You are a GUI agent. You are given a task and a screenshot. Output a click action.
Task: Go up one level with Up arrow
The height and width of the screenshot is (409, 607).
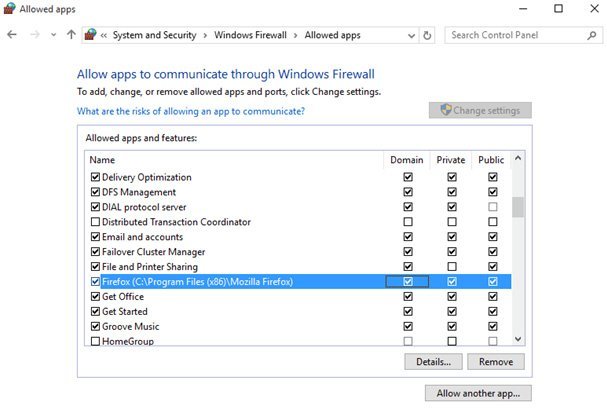[x=71, y=35]
